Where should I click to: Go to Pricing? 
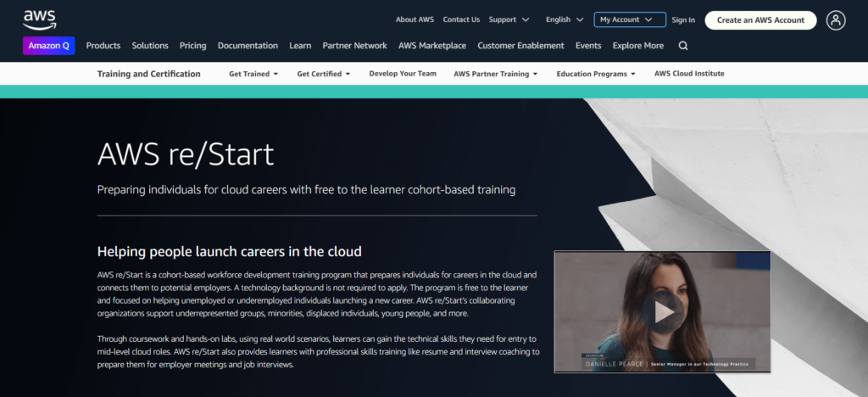192,46
